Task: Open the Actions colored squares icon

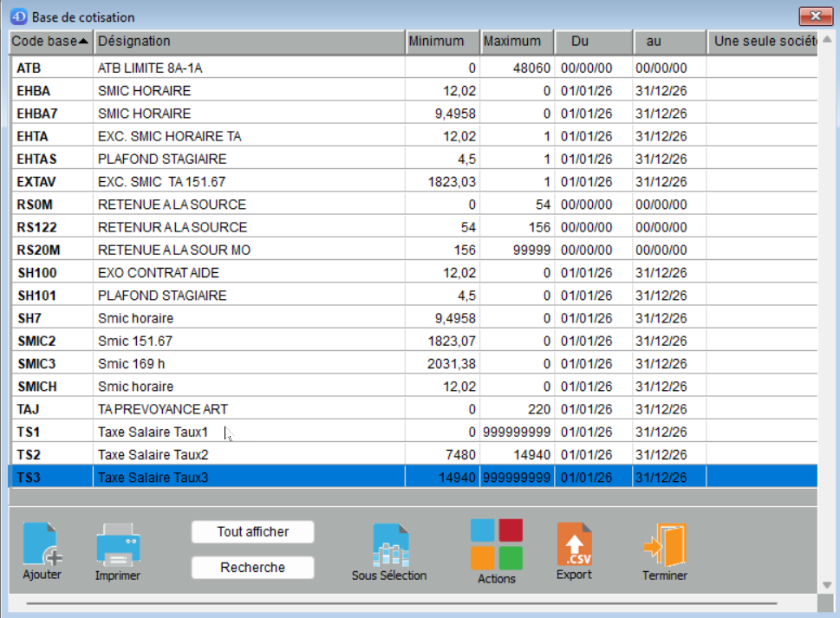Action: [496, 544]
